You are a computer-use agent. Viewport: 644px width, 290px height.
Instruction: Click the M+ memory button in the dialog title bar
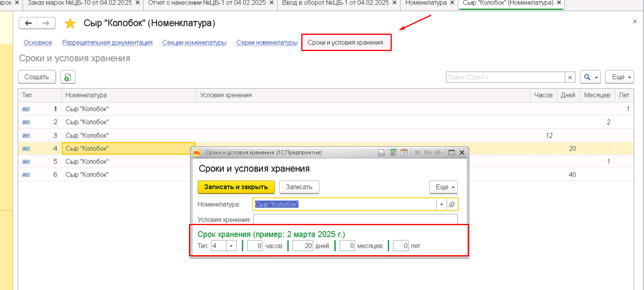pos(428,153)
